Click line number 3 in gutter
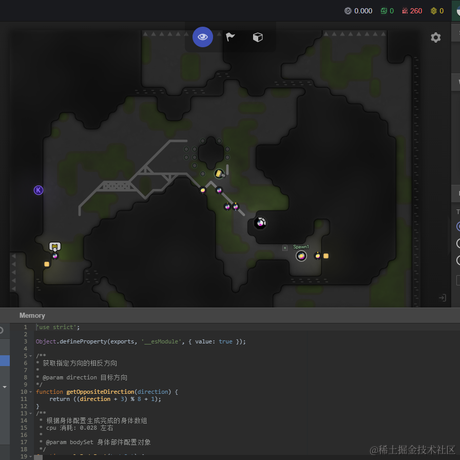Screen dimensions: 460x460 [25, 342]
